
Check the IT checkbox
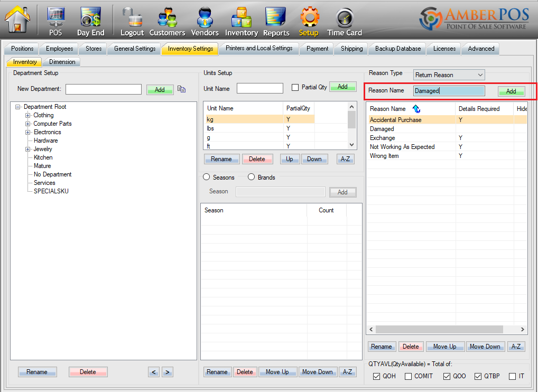click(x=512, y=376)
